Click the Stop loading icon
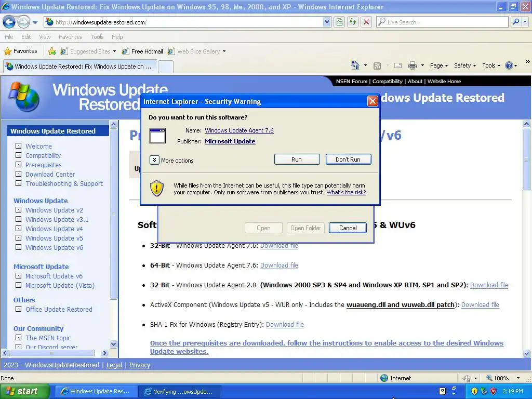Screen dimensions: 532x399 (x=366, y=22)
